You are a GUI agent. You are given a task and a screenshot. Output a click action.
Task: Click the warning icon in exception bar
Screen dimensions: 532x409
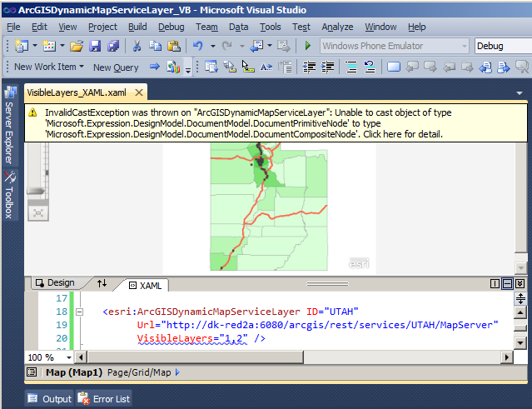pyautogui.click(x=33, y=112)
